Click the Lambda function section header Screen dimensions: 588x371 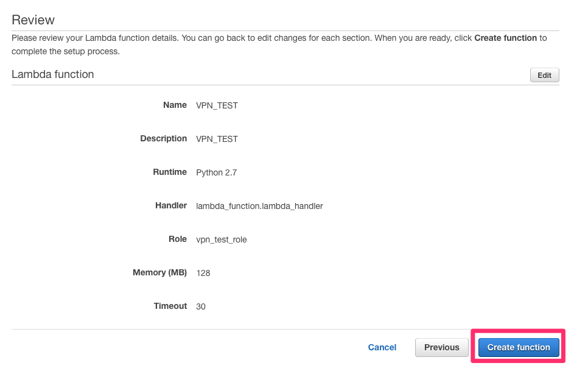[x=52, y=74]
